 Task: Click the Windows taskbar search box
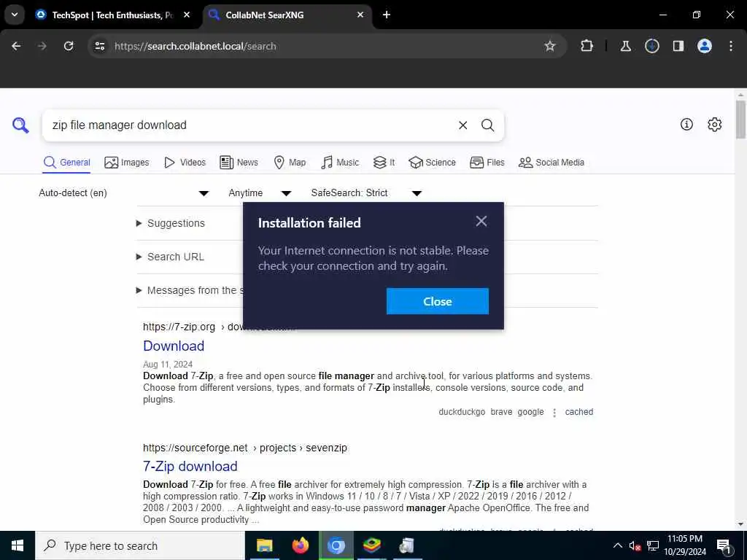click(140, 545)
